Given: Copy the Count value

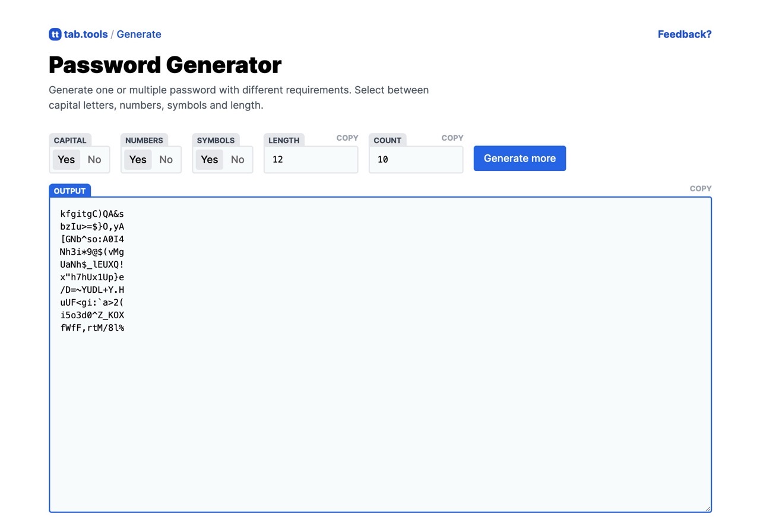Looking at the screenshot, I should pos(452,138).
